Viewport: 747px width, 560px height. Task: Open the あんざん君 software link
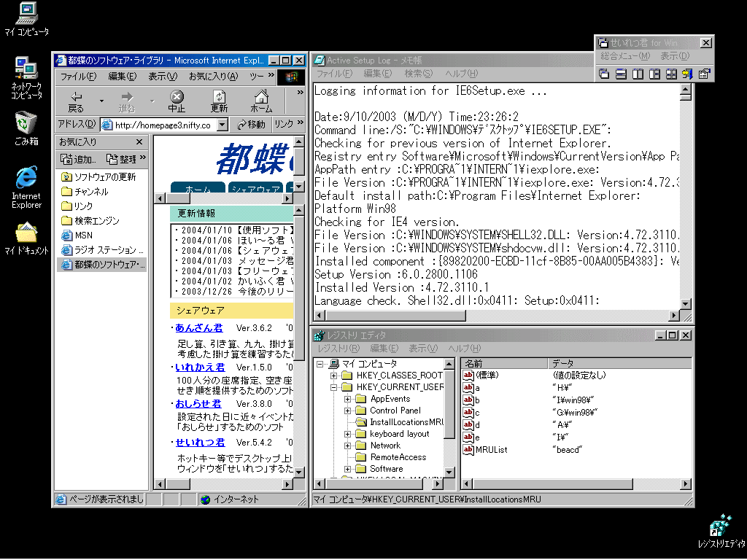pyautogui.click(x=198, y=328)
